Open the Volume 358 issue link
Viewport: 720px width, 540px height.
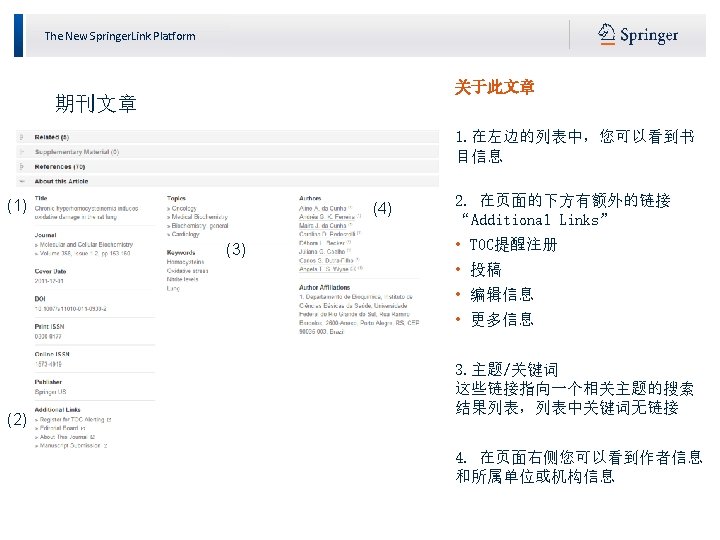coord(83,253)
